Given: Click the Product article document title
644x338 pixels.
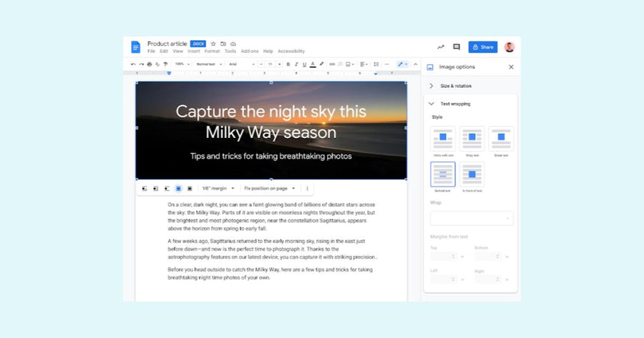Looking at the screenshot, I should point(167,44).
